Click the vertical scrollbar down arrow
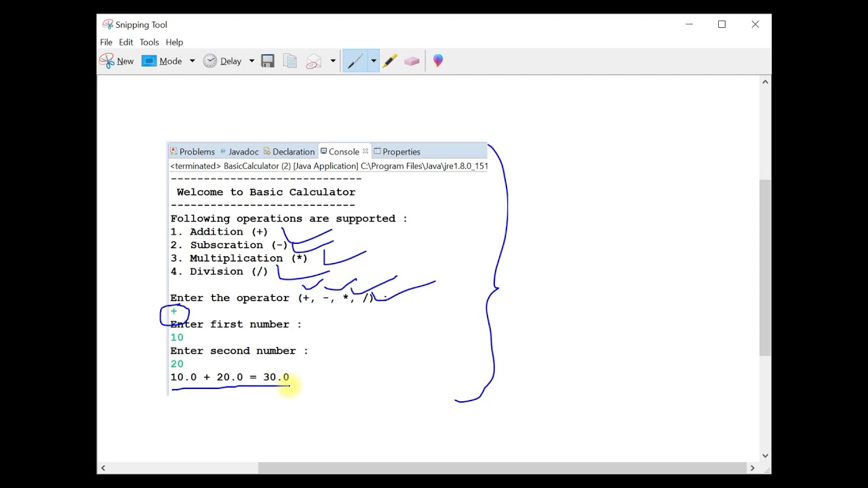 765,456
